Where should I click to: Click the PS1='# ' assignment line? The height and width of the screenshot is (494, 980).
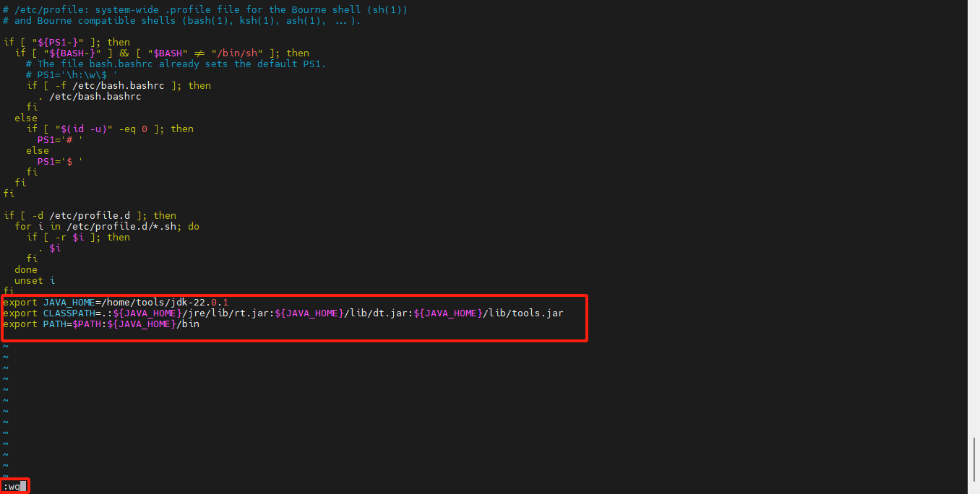tap(60, 139)
